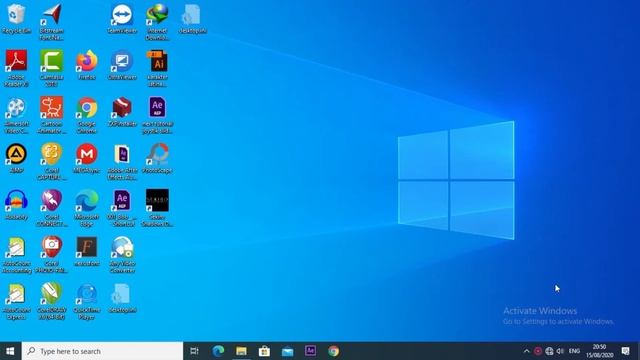Open the QuickTime Player shortcut

pos(87,301)
